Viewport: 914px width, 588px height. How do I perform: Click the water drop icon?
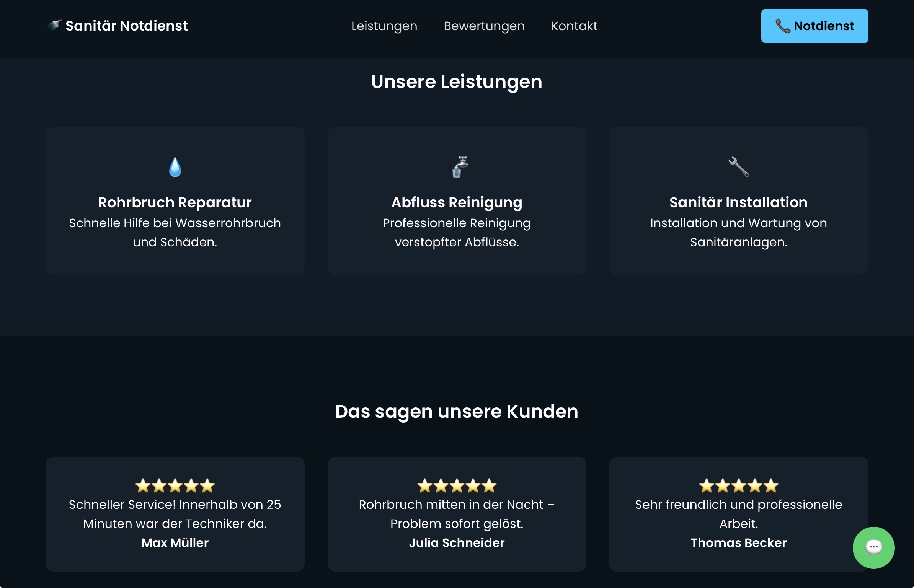(x=175, y=167)
